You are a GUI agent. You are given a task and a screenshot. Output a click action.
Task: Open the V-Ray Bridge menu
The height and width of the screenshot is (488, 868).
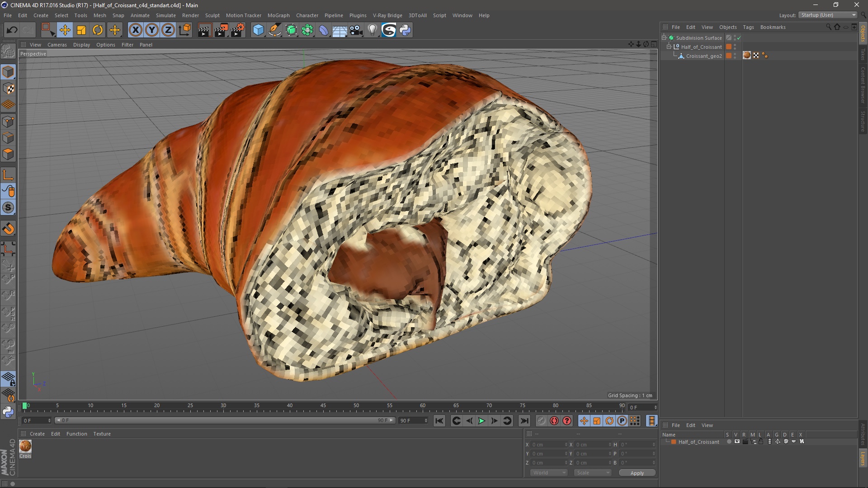coord(387,15)
